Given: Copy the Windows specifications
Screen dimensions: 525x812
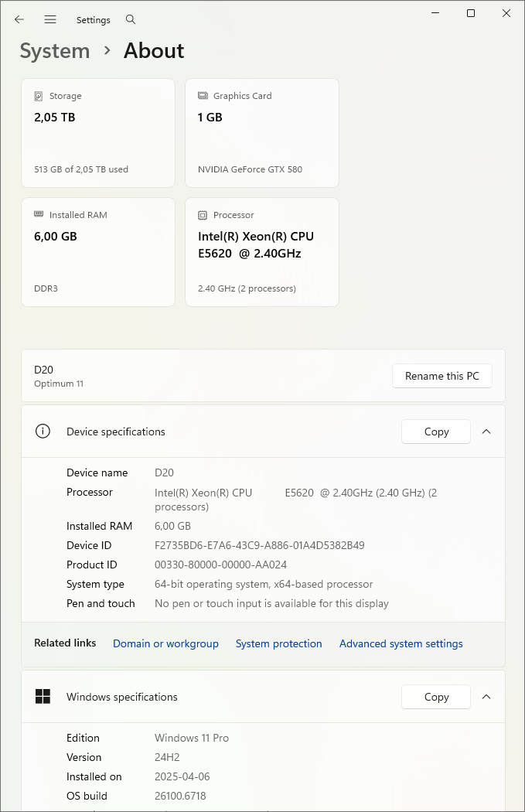Looking at the screenshot, I should tap(436, 697).
